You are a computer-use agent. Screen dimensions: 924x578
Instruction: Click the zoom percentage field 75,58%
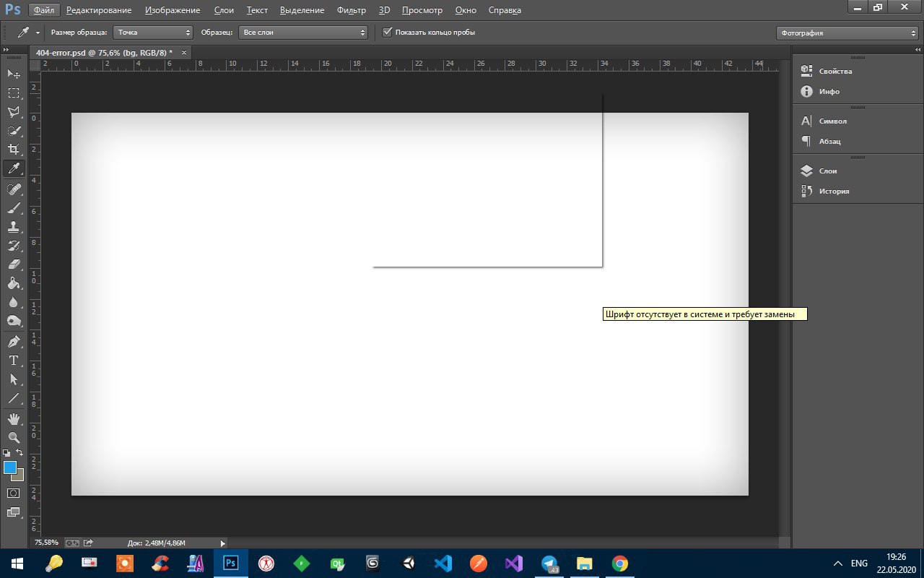click(x=46, y=543)
